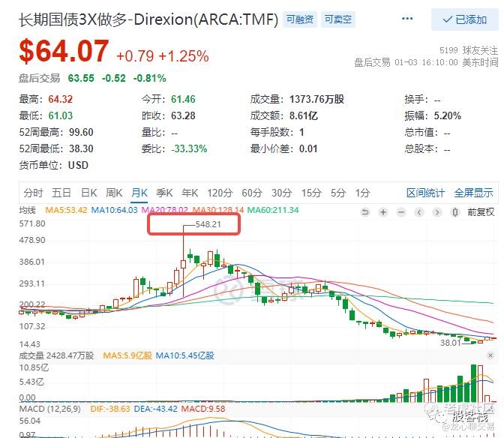Click the 委比 value -33.33%
Screen dimensions: 504x438
point(189,148)
